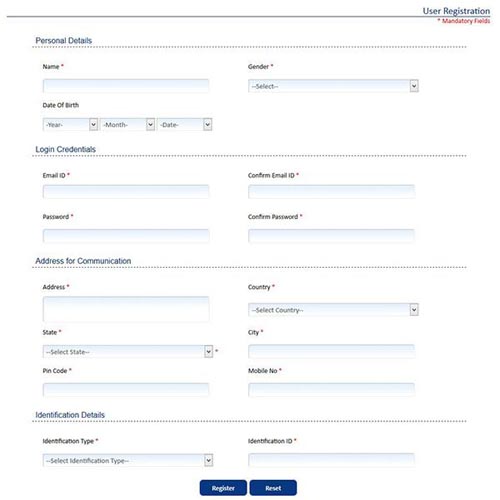
Task: Click inside the Address text area
Action: point(126,309)
